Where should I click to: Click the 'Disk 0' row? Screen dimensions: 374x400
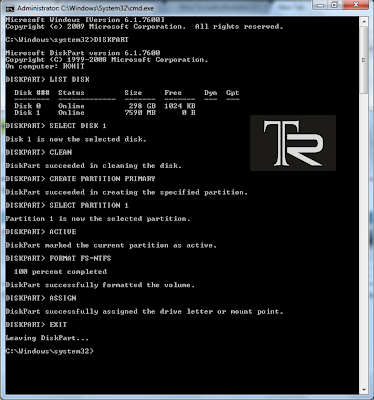click(105, 106)
